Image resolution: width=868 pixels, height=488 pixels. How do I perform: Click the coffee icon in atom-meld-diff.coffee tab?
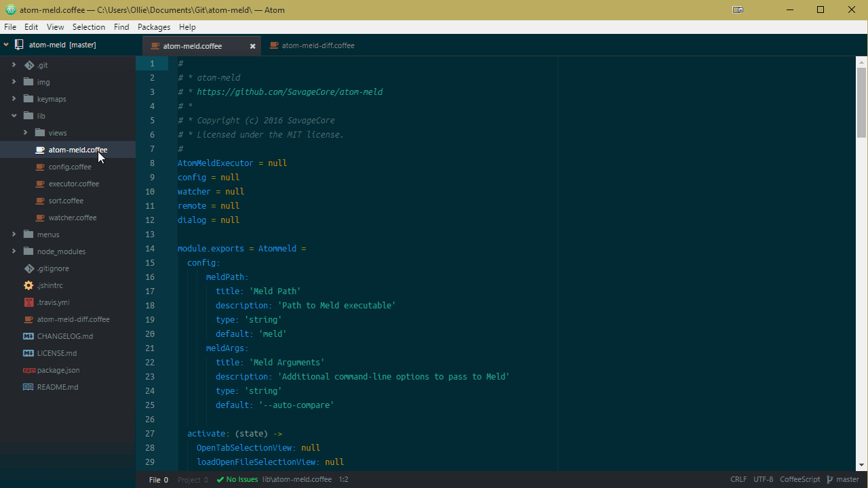tap(274, 45)
